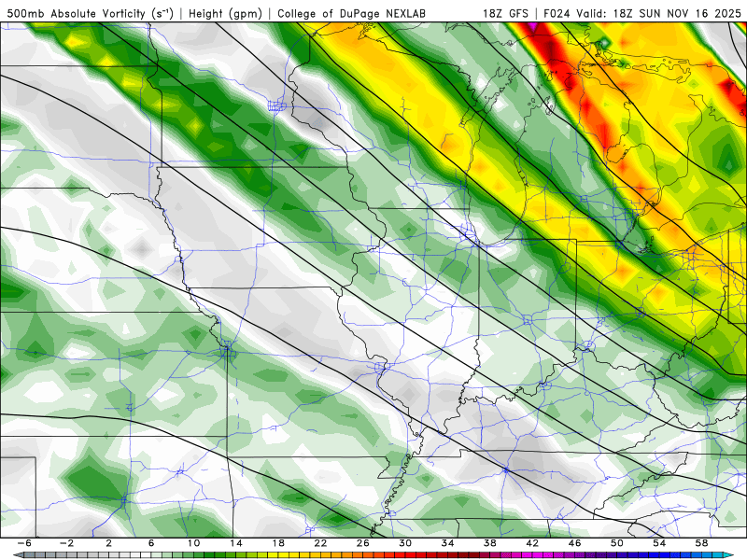Click 'College of DuPage NEXLAB' label

click(352, 14)
